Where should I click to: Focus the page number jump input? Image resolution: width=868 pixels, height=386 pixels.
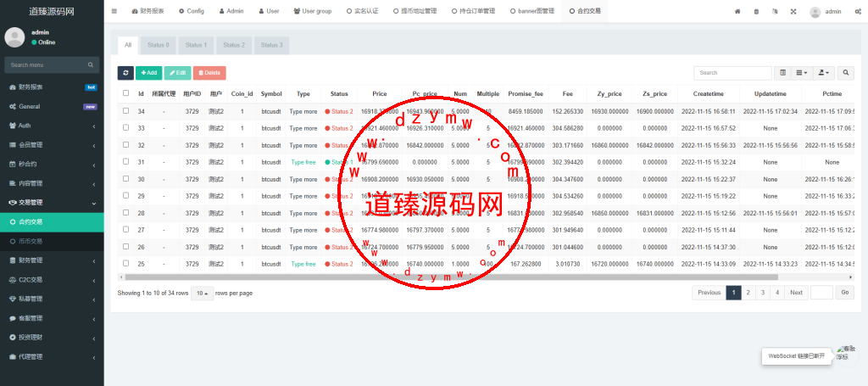point(821,293)
